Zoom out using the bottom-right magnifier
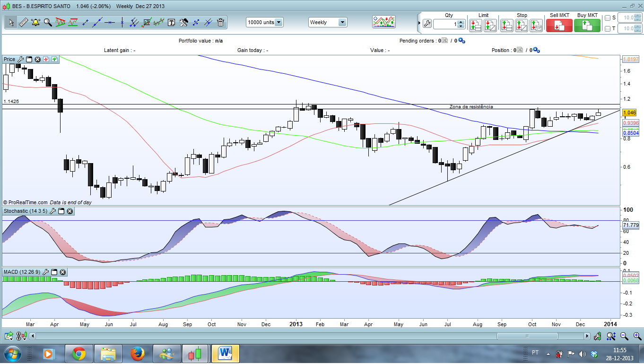The width and height of the screenshot is (644, 364). point(624,336)
